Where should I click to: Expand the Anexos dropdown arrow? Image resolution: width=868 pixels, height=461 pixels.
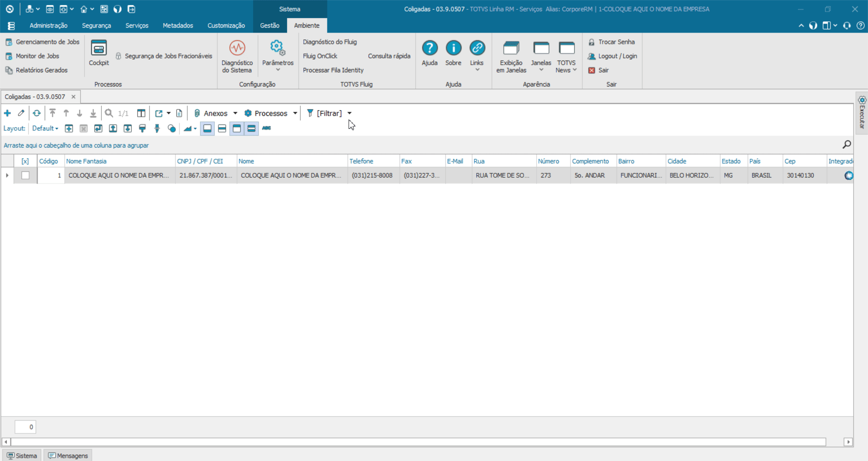tap(235, 113)
